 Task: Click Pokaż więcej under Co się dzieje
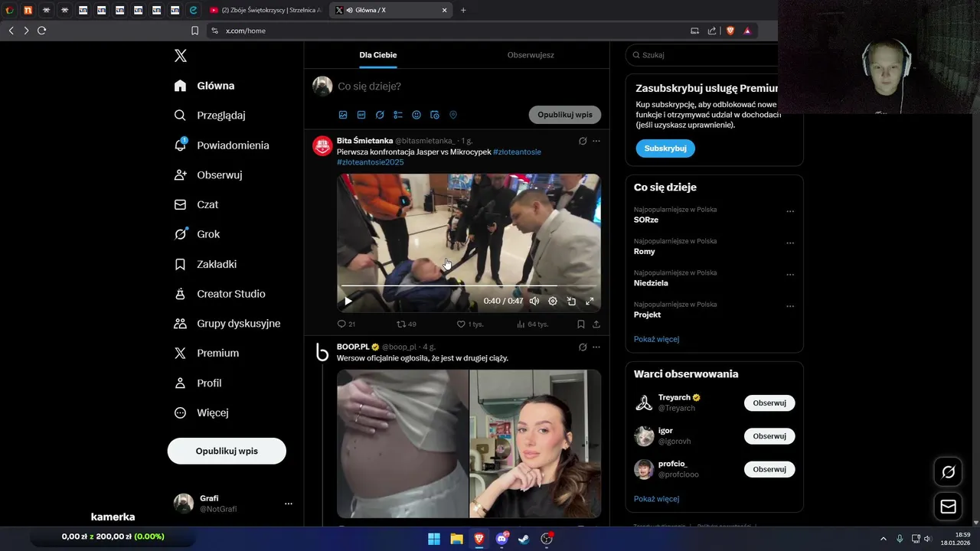[x=656, y=339]
